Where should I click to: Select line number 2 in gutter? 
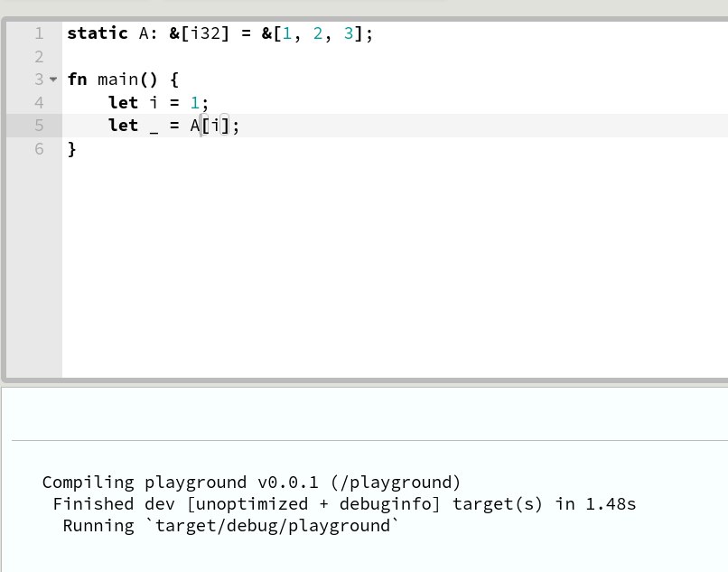(x=39, y=57)
